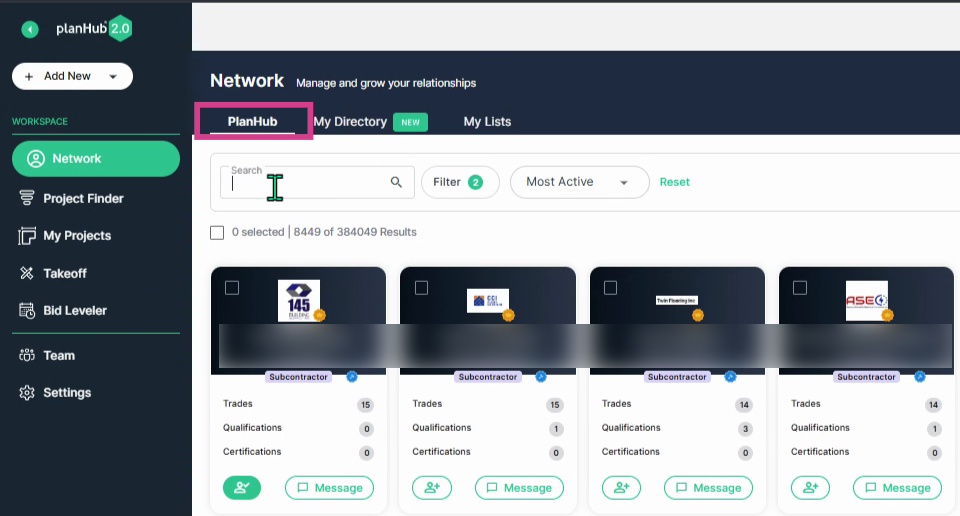Open Bid Leveler in sidebar
This screenshot has height=516, width=960.
63,310
